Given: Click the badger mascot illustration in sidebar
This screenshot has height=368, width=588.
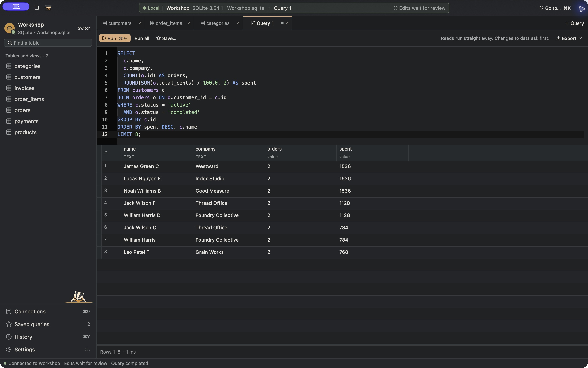Looking at the screenshot, I should 78,297.
